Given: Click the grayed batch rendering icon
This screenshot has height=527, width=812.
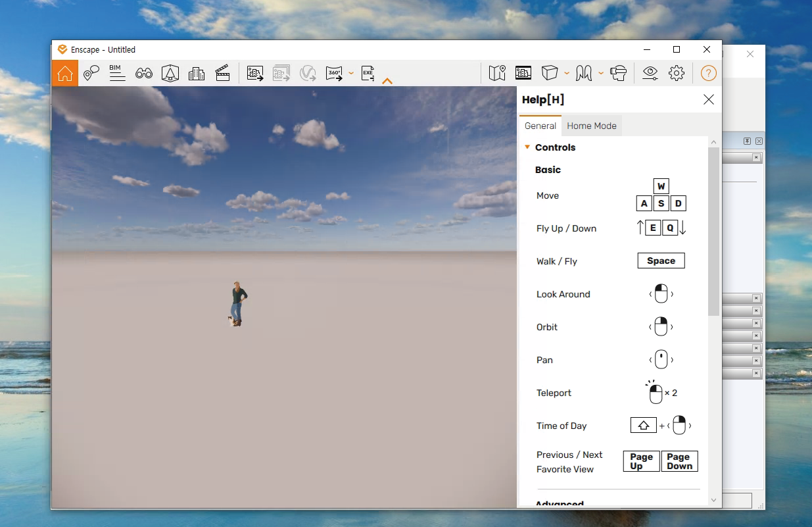Looking at the screenshot, I should (281, 74).
